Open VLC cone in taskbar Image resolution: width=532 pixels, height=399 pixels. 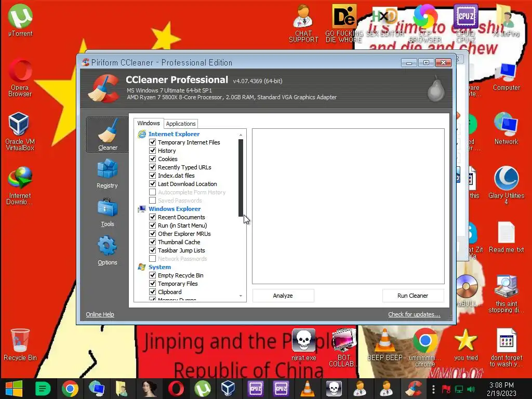307,389
